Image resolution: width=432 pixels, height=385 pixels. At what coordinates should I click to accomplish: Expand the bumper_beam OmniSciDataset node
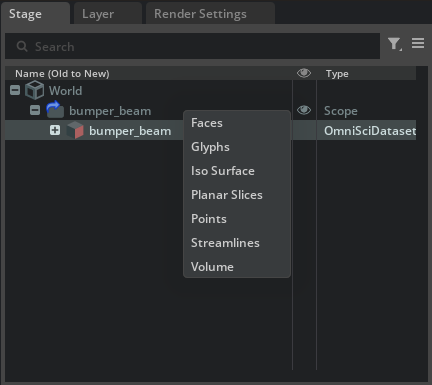pyautogui.click(x=55, y=130)
